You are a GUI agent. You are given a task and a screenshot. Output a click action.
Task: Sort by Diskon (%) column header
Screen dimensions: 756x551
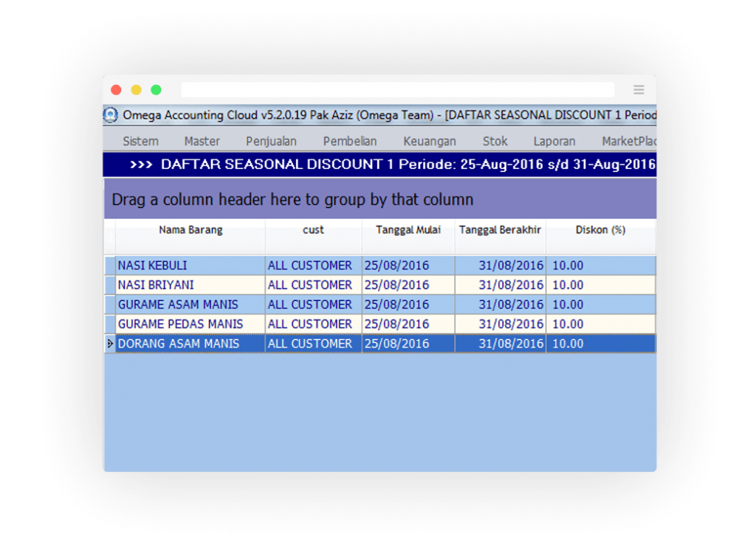[601, 236]
